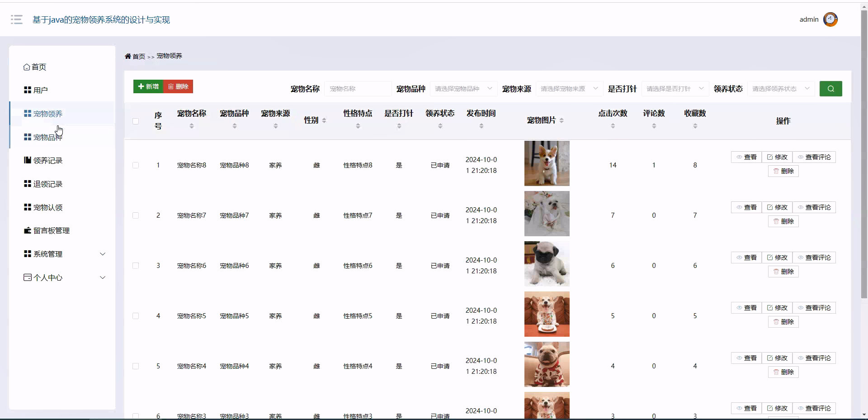Sort by 宠物品种 column arrows
Screen dimensions: 868x420
(x=235, y=126)
